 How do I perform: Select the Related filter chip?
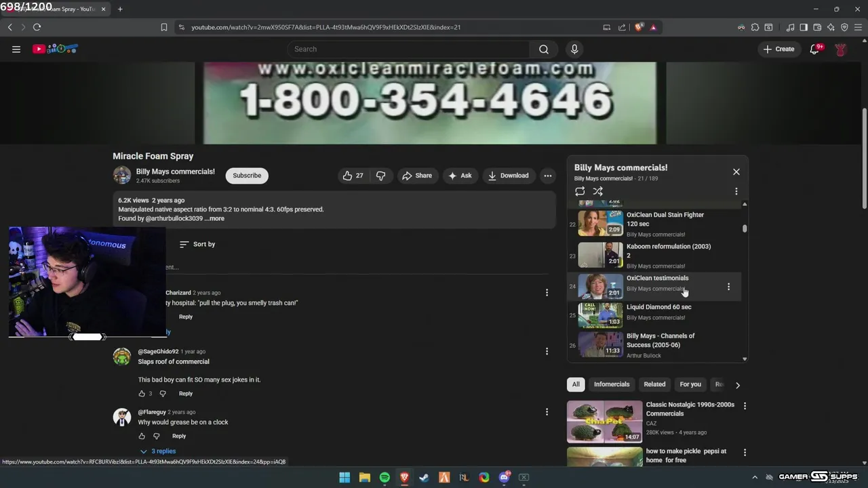pyautogui.click(x=654, y=384)
